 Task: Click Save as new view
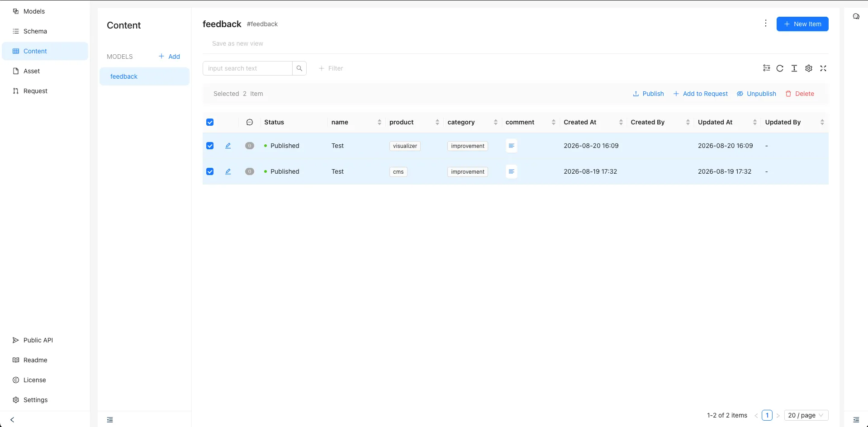(237, 43)
